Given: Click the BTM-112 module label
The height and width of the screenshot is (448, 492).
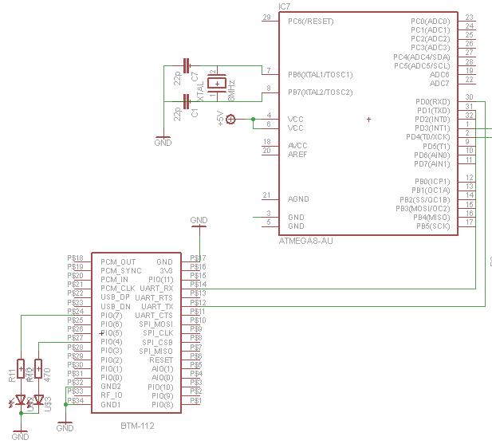Looking at the screenshot, I should [x=137, y=426].
